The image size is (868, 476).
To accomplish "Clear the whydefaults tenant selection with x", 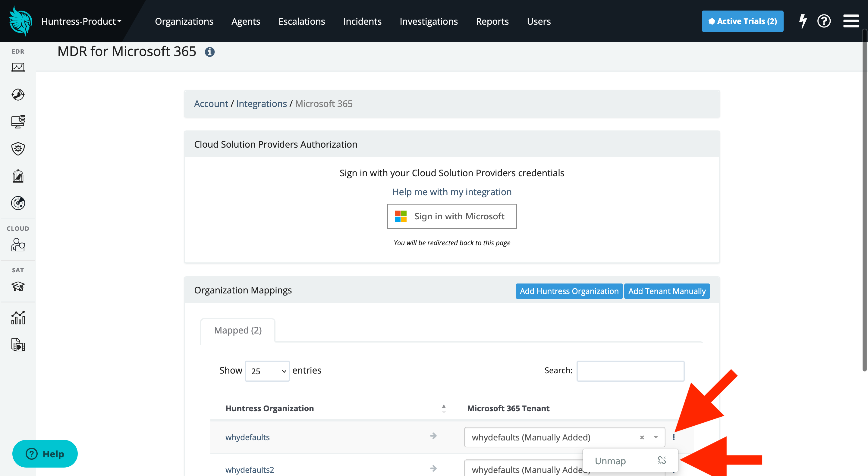I will 642,437.
